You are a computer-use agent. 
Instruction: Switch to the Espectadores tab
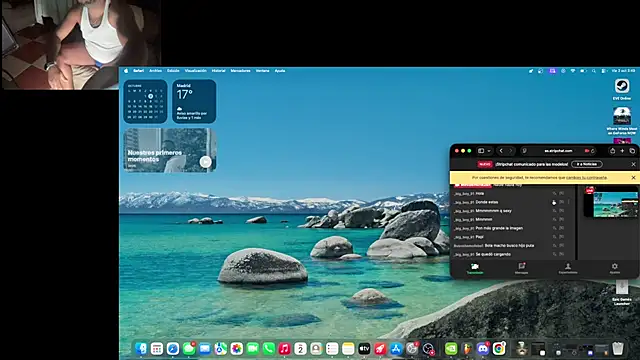click(568, 268)
